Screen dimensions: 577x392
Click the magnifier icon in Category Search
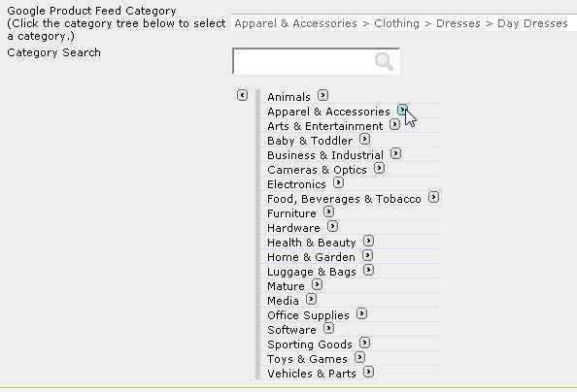coord(384,61)
